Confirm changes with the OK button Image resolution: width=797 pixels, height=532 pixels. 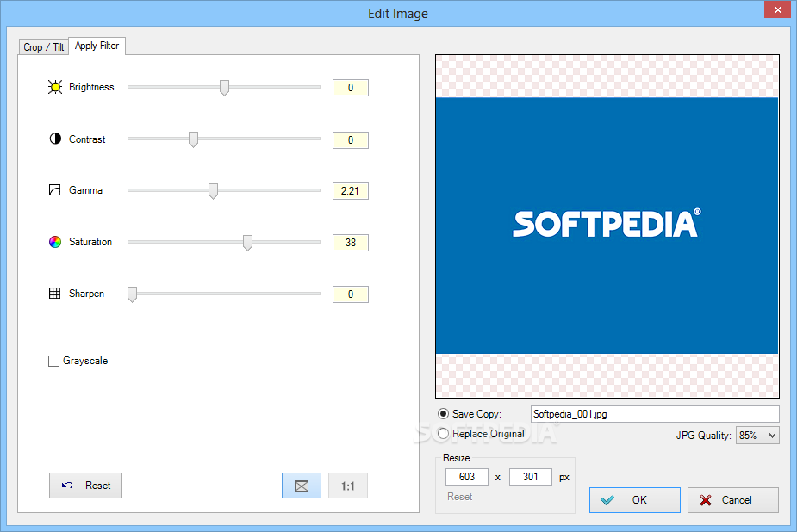(x=635, y=500)
